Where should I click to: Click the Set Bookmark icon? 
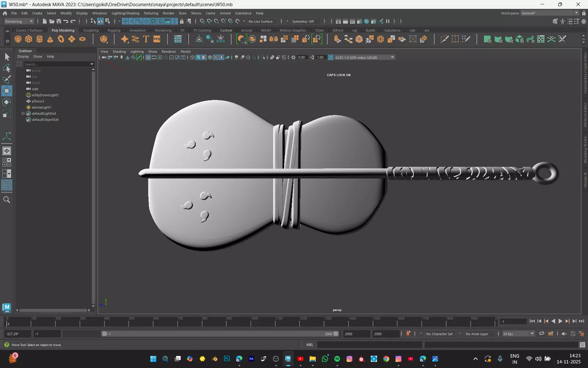pos(122,57)
